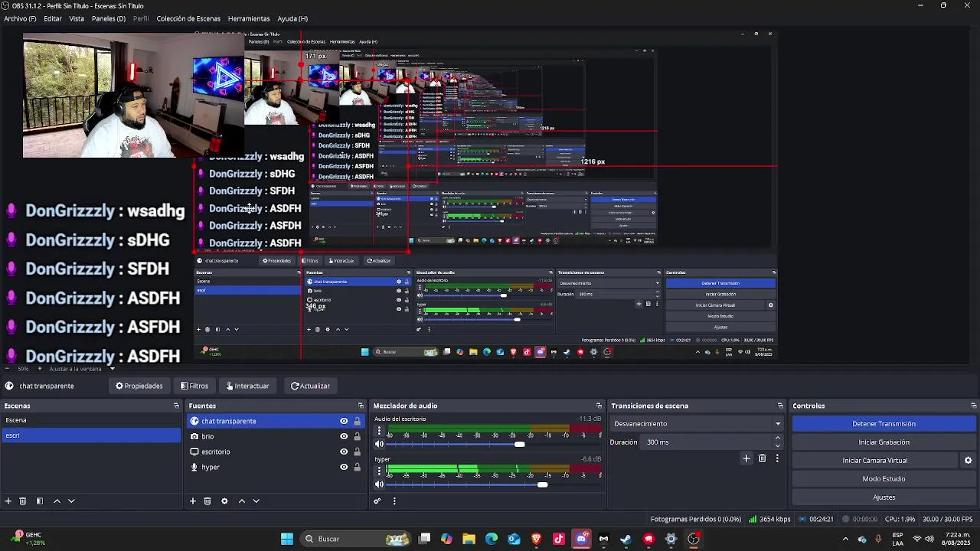The image size is (980, 551).
Task: Remove scene transition with trash icon
Action: [762, 458]
